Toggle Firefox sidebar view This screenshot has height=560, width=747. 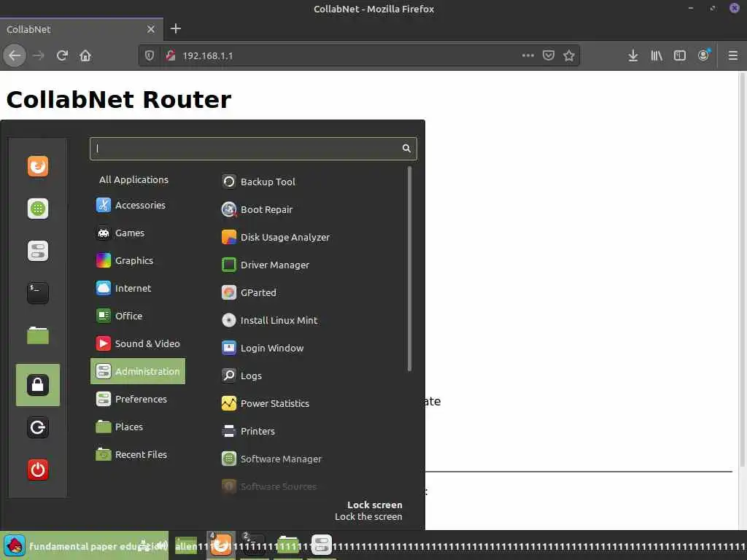coord(680,55)
